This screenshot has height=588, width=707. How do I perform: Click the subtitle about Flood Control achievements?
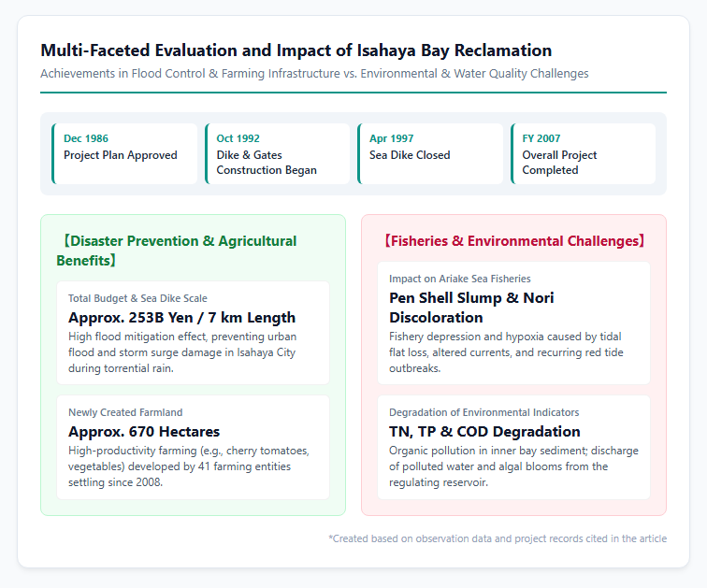[x=314, y=74]
